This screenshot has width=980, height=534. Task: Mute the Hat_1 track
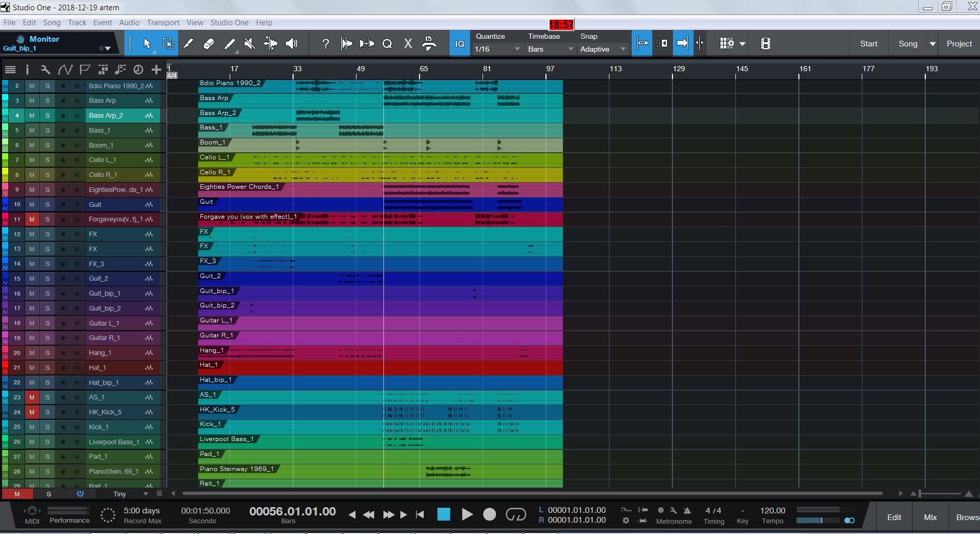32,368
